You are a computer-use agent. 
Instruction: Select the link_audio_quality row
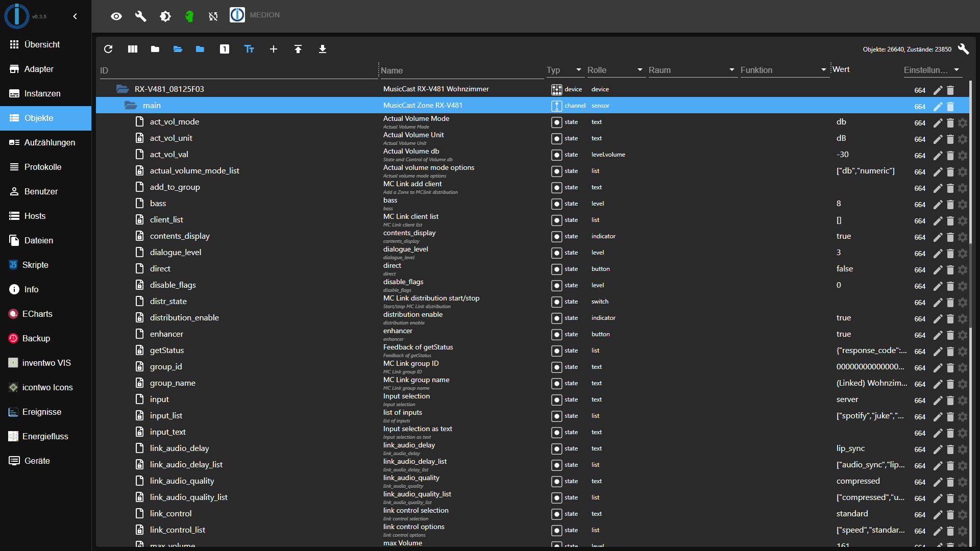click(532, 481)
